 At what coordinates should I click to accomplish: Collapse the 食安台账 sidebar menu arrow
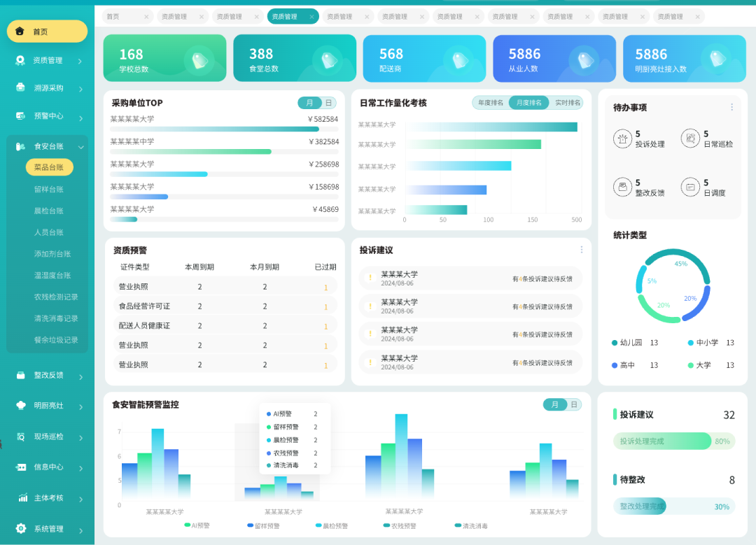tap(80, 147)
